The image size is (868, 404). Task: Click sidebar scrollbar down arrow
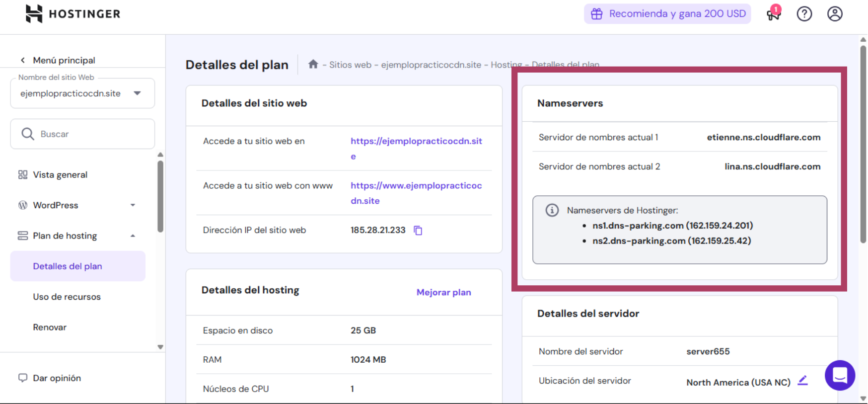tap(160, 347)
